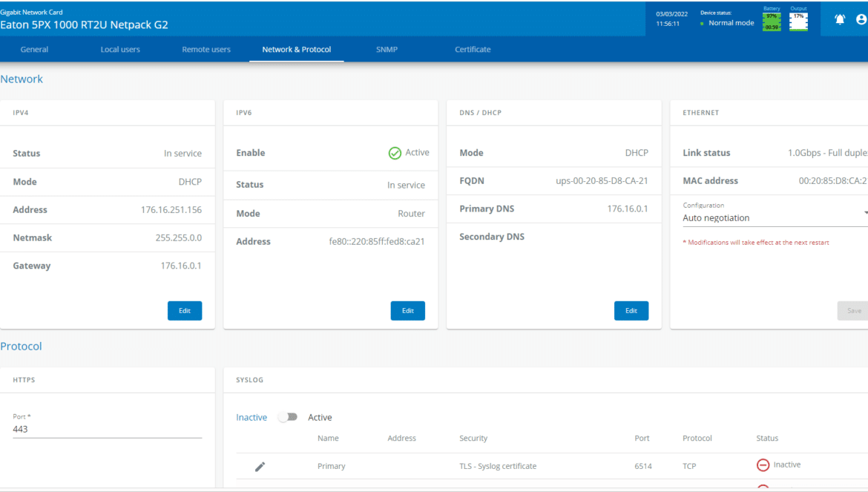Image resolution: width=868 pixels, height=492 pixels.
Task: Open the Local users tab
Action: (120, 49)
